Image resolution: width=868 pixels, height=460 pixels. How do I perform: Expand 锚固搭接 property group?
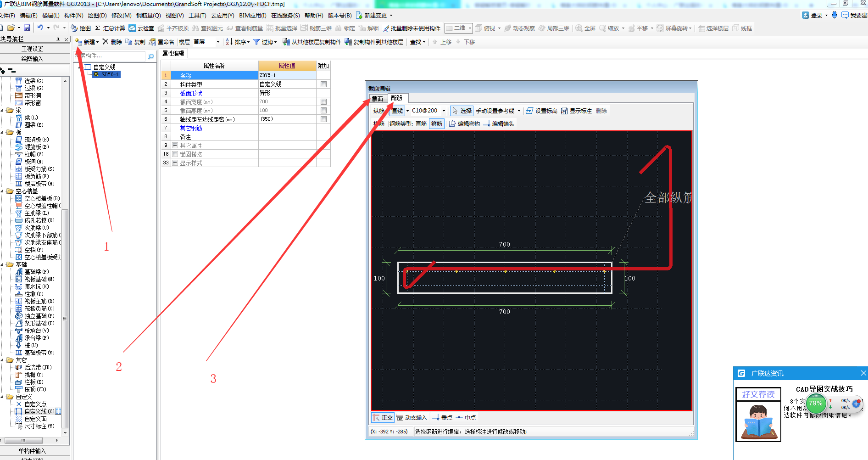[x=175, y=154]
